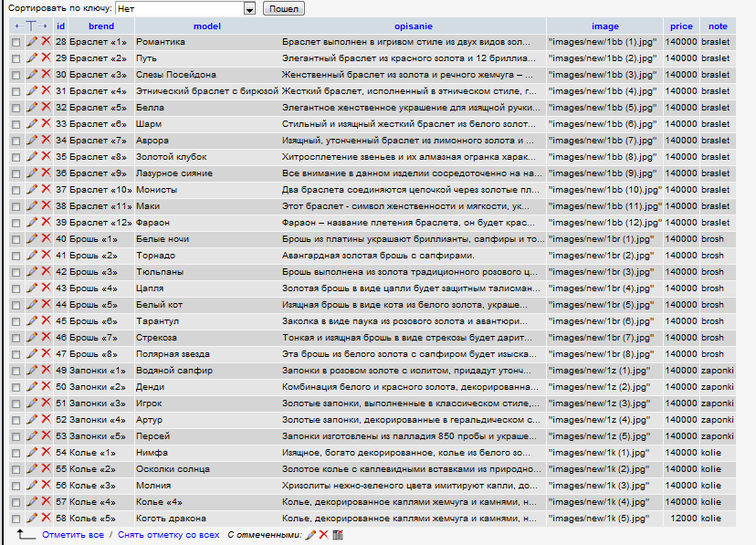Edit row 57 Колье «4» with pencil
The width and height of the screenshot is (756, 545).
click(x=32, y=501)
